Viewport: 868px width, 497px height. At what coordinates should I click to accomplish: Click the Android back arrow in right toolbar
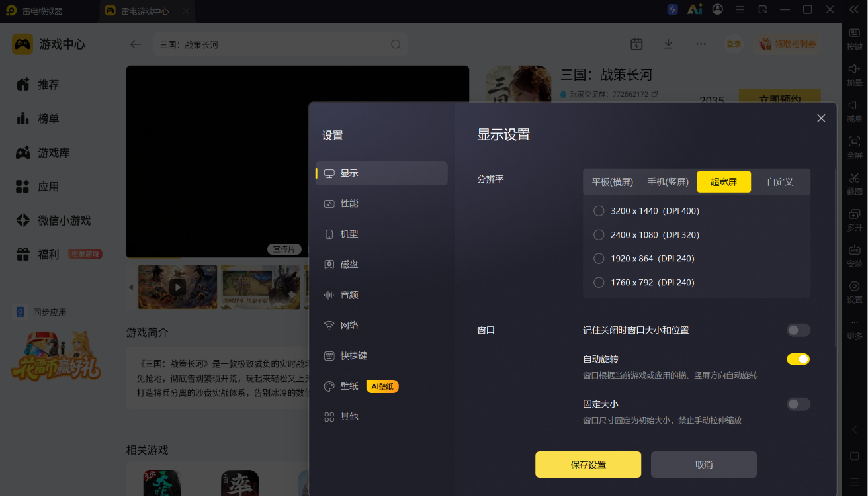[x=855, y=429]
